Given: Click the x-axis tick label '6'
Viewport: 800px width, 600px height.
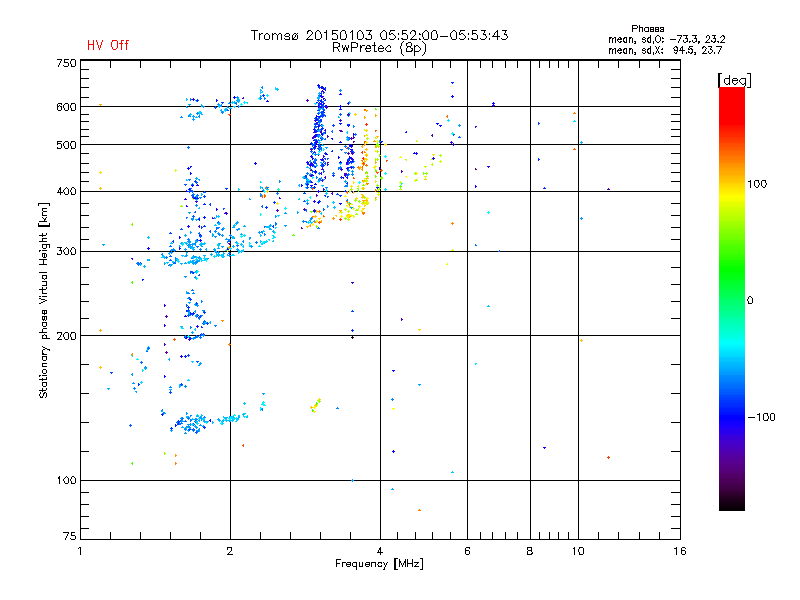Looking at the screenshot, I should pyautogui.click(x=467, y=551).
